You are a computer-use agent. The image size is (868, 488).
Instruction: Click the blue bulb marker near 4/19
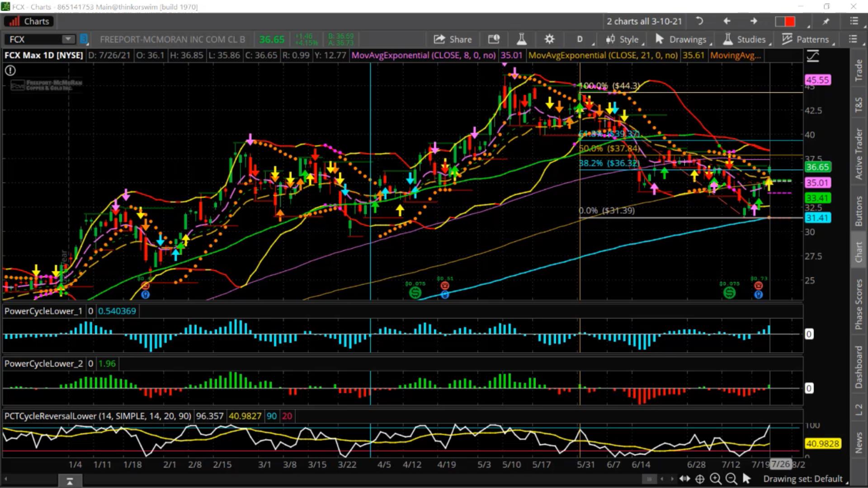coord(445,295)
